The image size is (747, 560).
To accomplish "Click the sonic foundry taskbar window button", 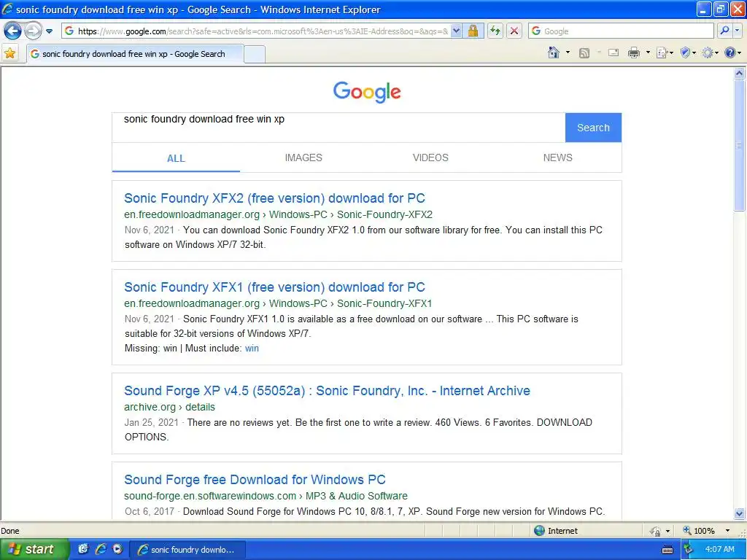I will 187,550.
